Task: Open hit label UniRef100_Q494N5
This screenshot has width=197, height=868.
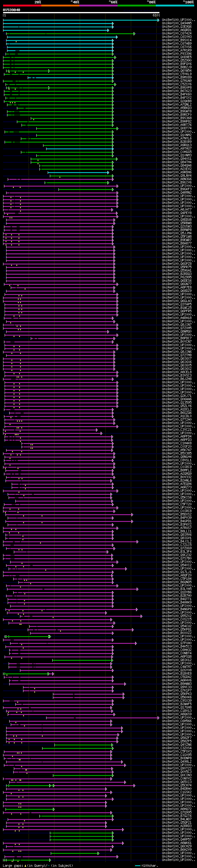Action: (177, 23)
